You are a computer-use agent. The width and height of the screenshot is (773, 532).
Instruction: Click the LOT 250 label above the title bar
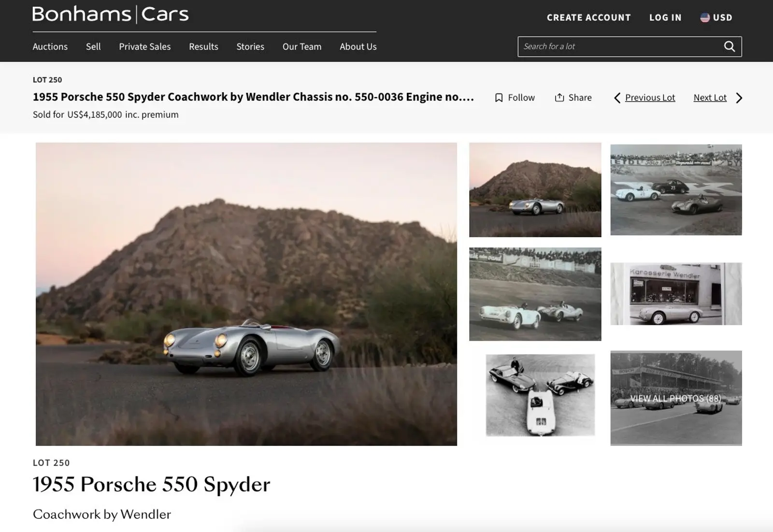tap(47, 80)
